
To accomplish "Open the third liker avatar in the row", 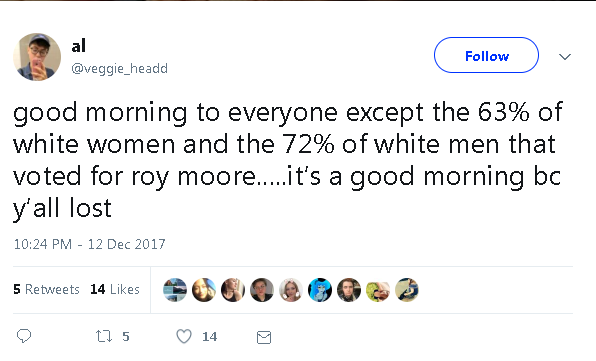I will click(233, 290).
